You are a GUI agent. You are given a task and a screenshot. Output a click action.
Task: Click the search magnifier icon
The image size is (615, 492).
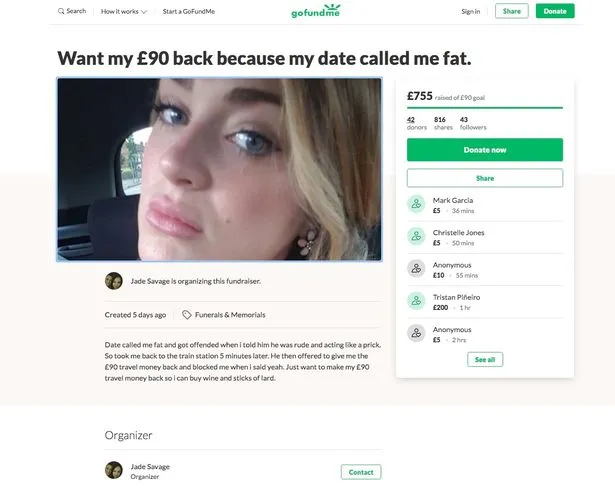60,11
